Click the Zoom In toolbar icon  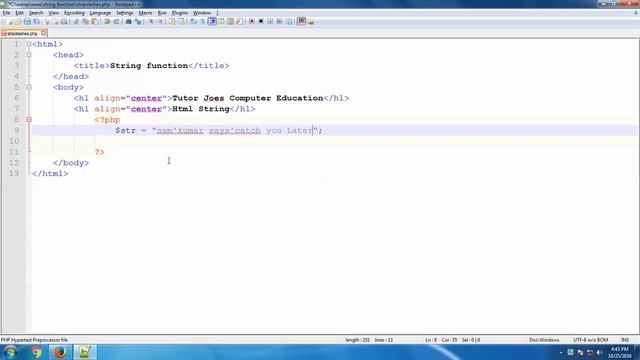pos(151,21)
